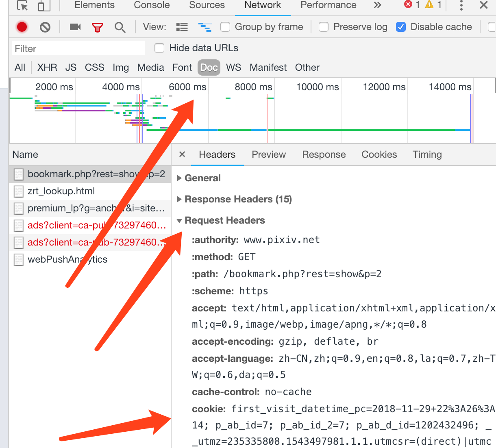Filter requests by CSS

pos(95,67)
